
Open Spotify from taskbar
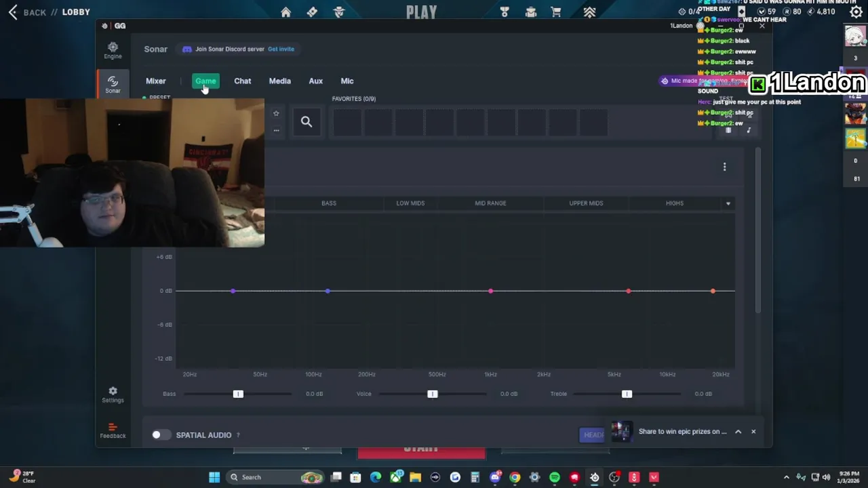click(x=554, y=477)
